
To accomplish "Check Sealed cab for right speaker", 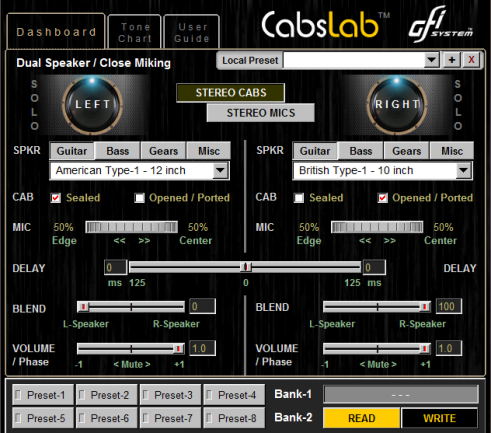I will 299,198.
